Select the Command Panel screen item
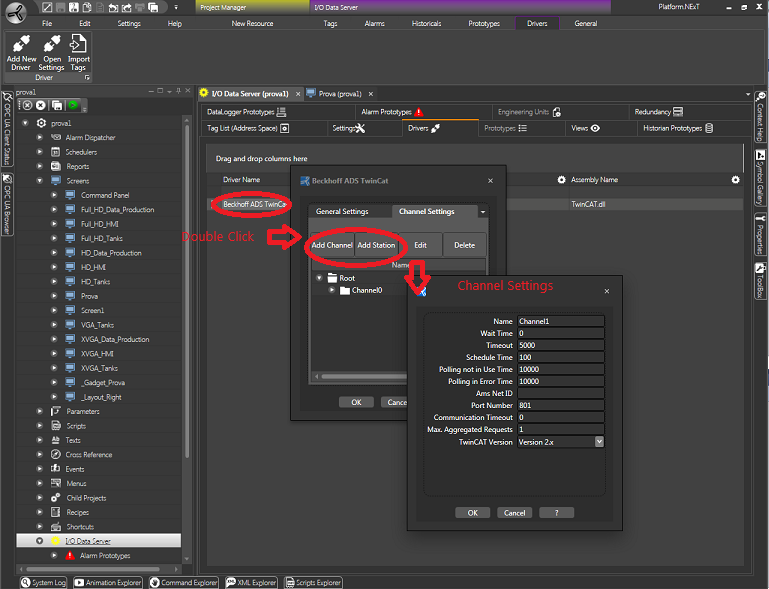The width and height of the screenshot is (769, 589). 105,195
